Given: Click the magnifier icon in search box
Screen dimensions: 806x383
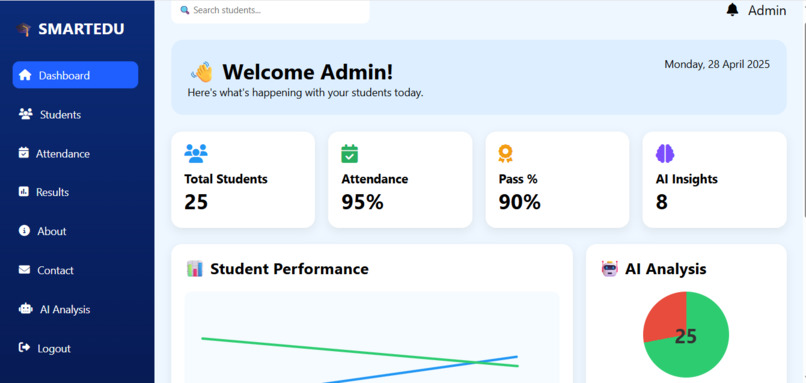Looking at the screenshot, I should coord(185,10).
